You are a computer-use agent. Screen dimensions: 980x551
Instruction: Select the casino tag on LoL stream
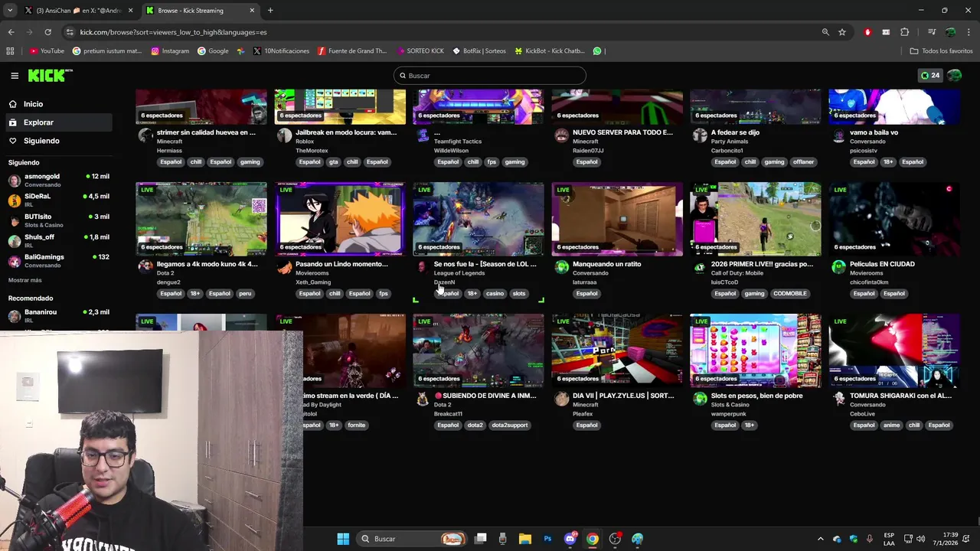(495, 294)
